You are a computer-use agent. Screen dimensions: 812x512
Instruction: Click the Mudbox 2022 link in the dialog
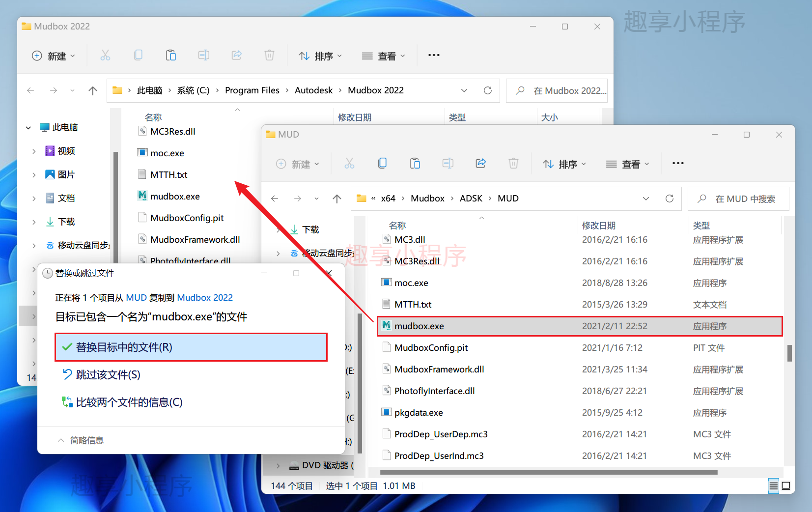[205, 298]
